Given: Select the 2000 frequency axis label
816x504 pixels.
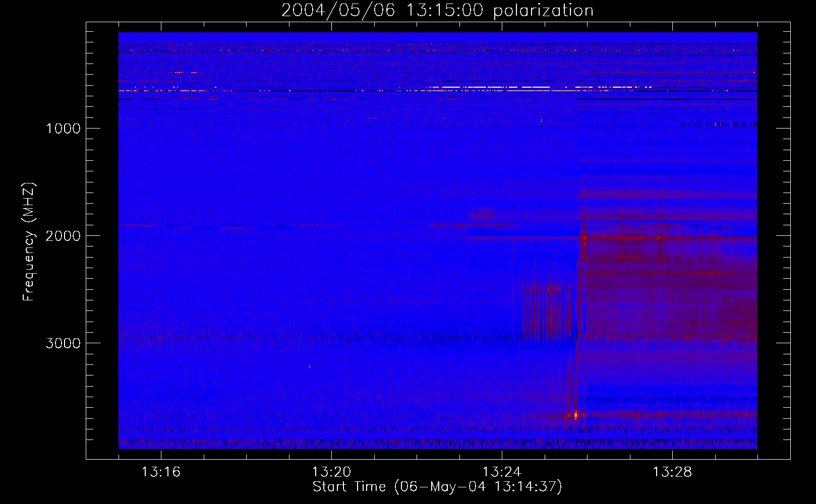Looking at the screenshot, I should (x=63, y=236).
